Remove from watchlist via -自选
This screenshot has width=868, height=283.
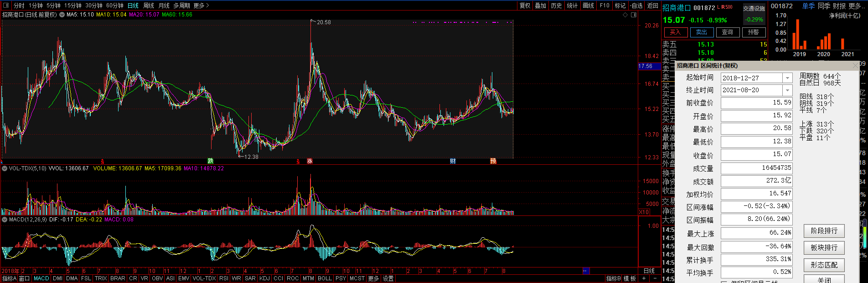pos(637,5)
